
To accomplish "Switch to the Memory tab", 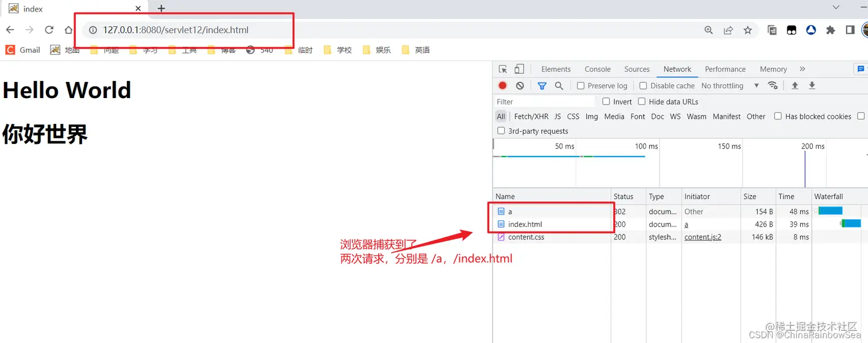I will [773, 69].
